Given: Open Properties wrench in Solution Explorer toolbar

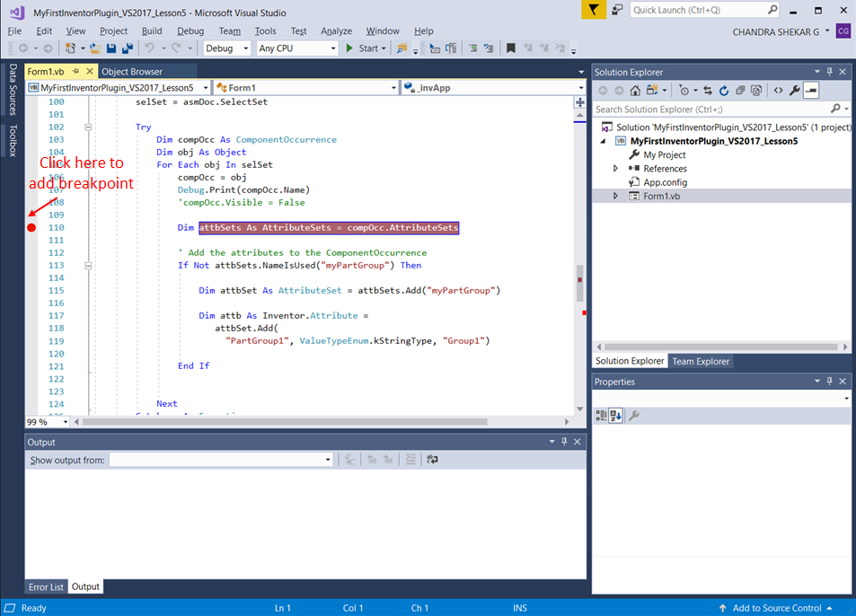Looking at the screenshot, I should [x=794, y=90].
